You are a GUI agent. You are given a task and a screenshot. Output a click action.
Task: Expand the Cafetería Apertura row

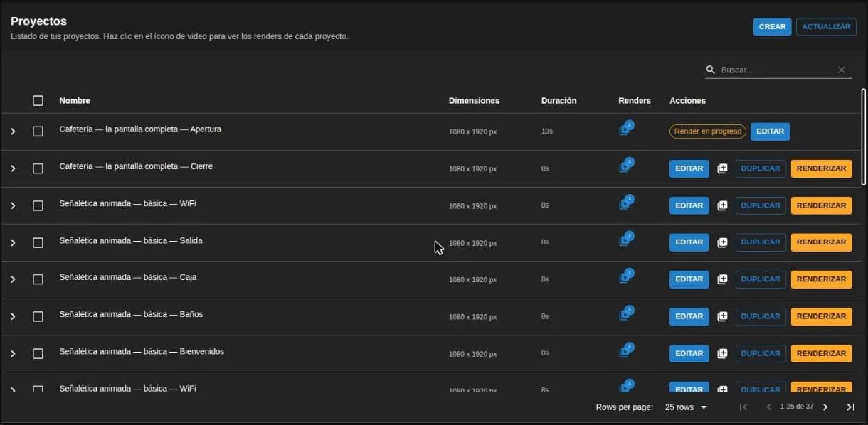coord(13,131)
